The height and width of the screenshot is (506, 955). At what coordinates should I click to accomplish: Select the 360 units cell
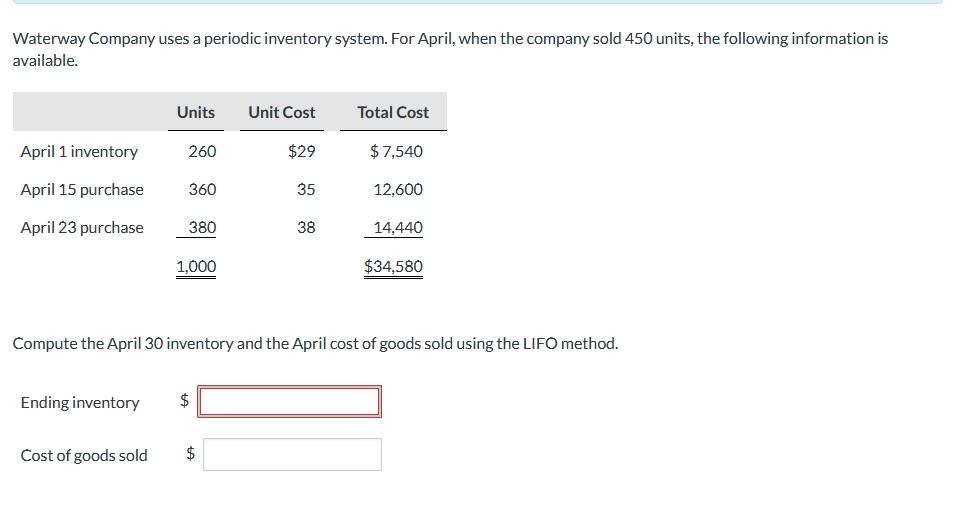click(201, 189)
